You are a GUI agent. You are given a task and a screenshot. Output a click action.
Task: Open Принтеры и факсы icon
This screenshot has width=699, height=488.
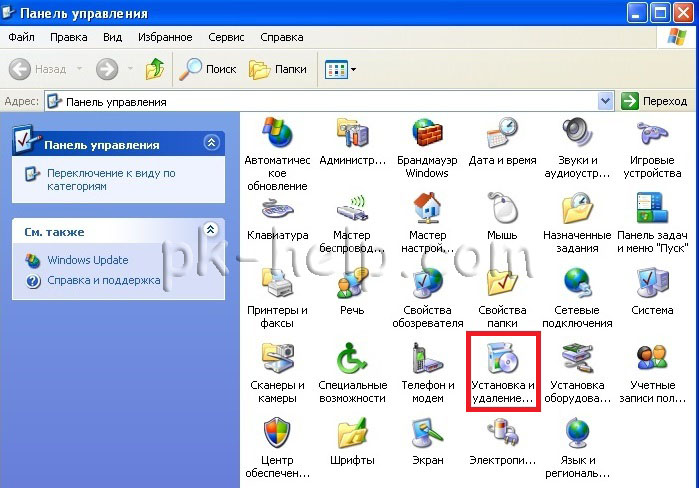[x=277, y=283]
